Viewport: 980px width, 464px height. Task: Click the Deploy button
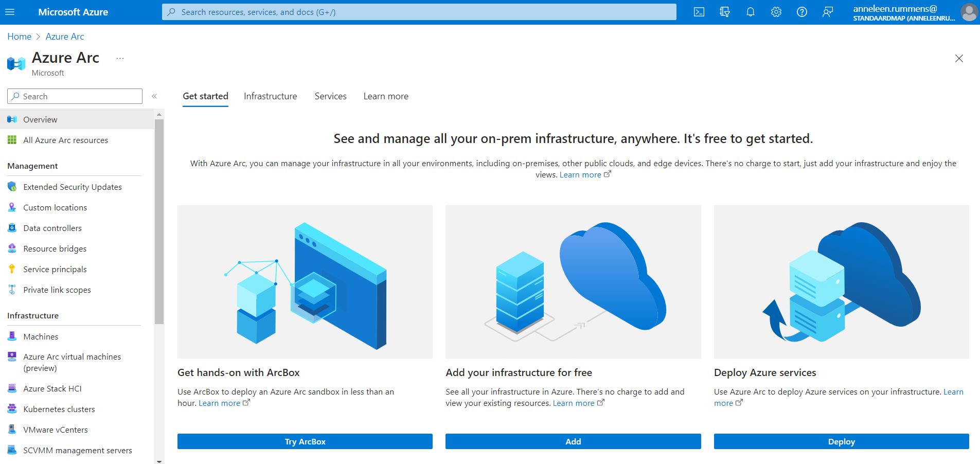(842, 441)
